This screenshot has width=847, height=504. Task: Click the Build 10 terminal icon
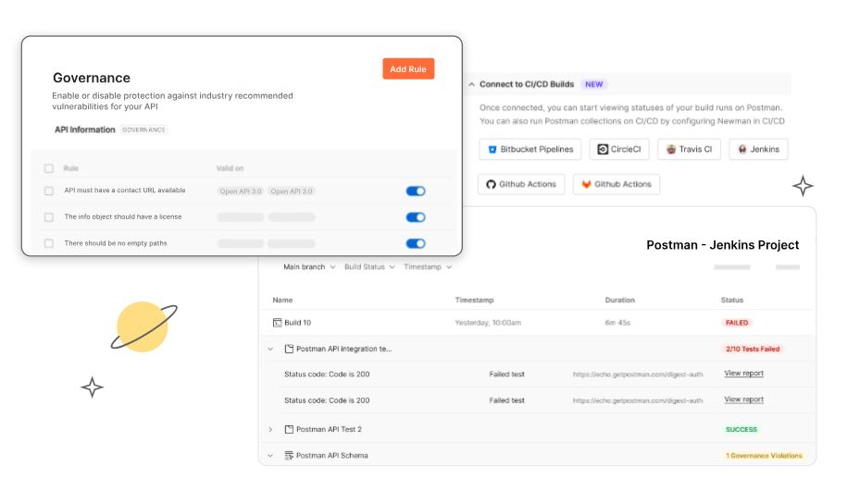click(277, 323)
